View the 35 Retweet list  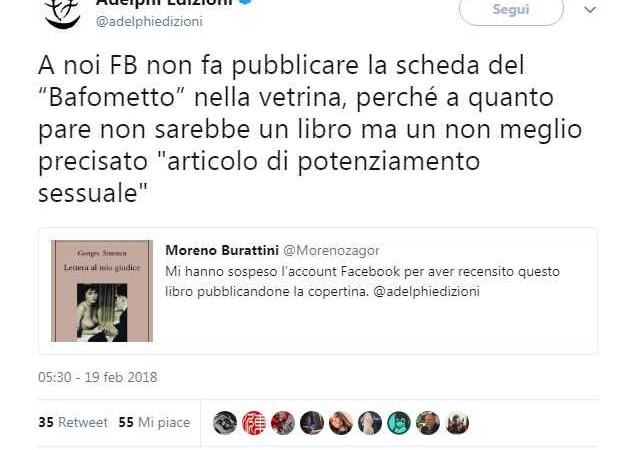[x=73, y=422]
